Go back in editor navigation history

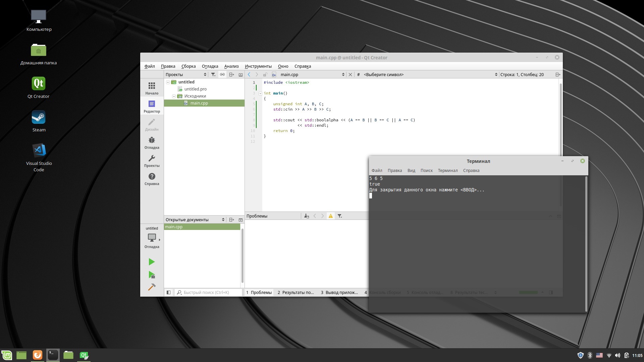click(249, 74)
